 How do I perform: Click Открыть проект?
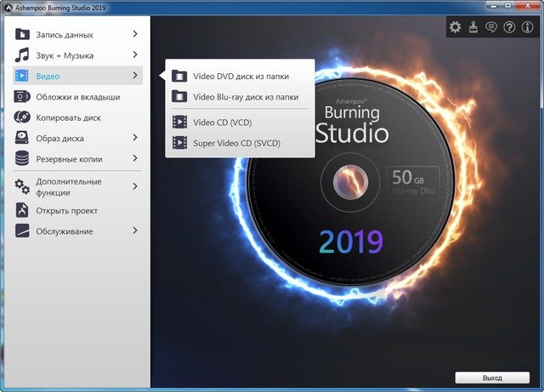click(x=77, y=210)
